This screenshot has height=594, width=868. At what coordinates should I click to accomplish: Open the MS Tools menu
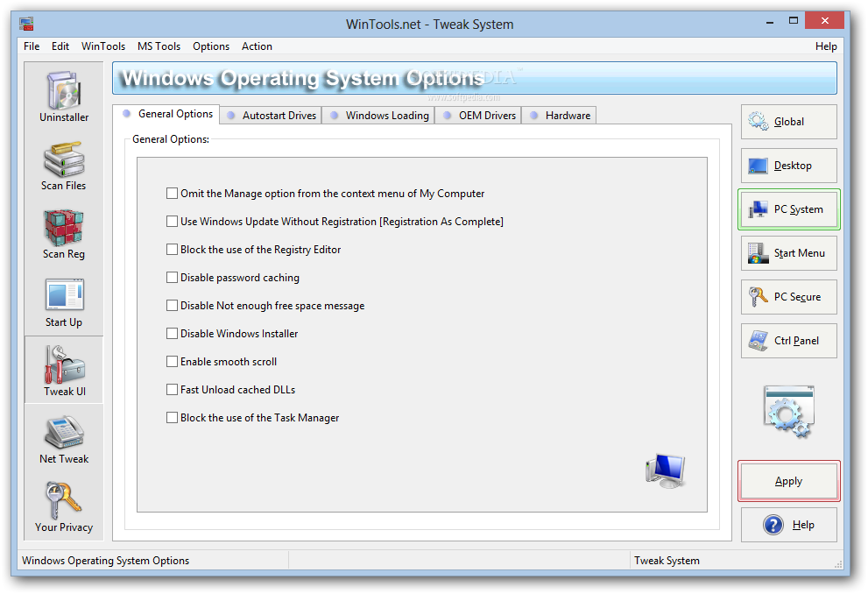pos(159,46)
